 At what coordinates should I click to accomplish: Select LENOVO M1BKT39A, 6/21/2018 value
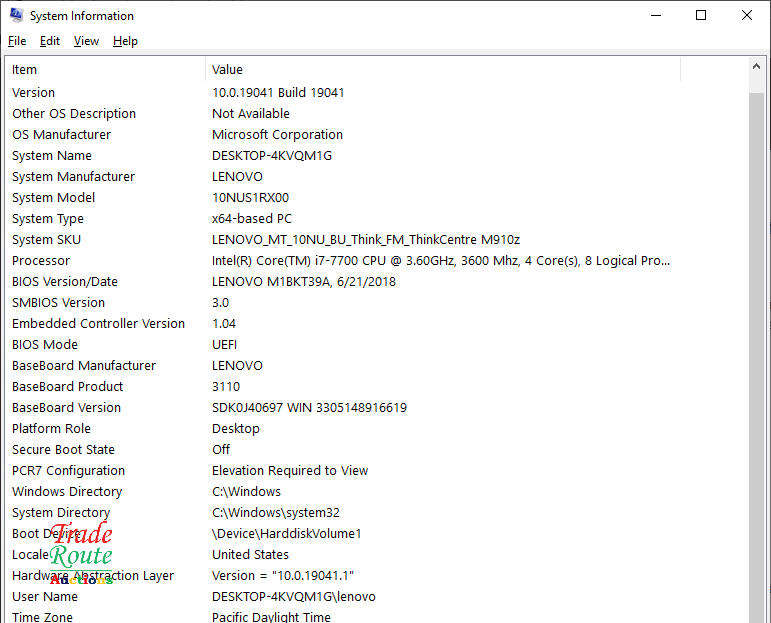(x=304, y=282)
